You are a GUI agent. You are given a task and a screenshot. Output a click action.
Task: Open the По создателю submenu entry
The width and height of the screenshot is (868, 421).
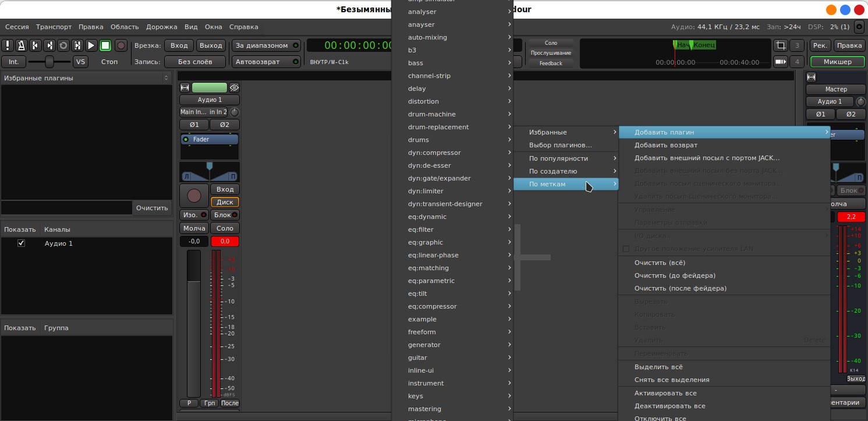click(565, 171)
